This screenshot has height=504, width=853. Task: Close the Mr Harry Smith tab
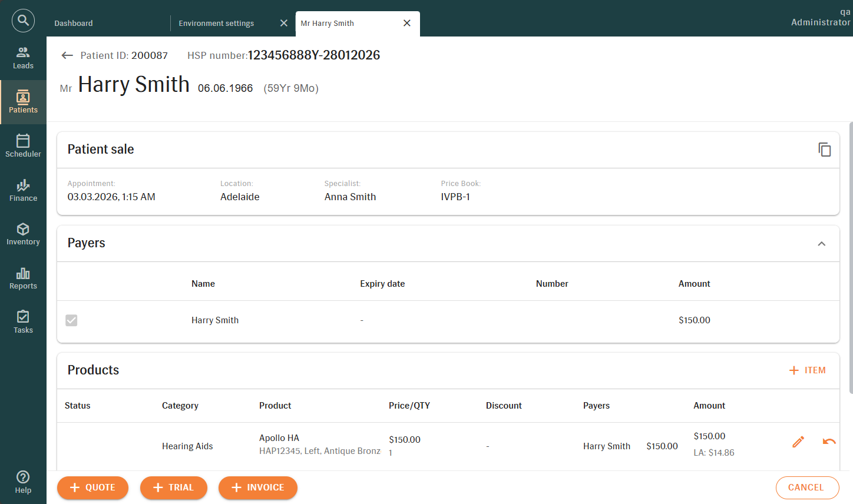pyautogui.click(x=406, y=23)
